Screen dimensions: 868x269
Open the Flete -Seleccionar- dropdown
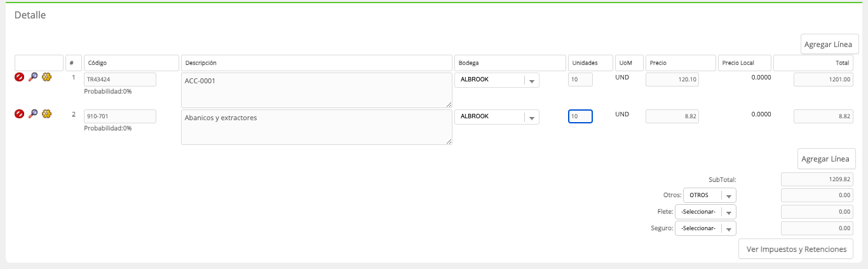[x=705, y=212]
